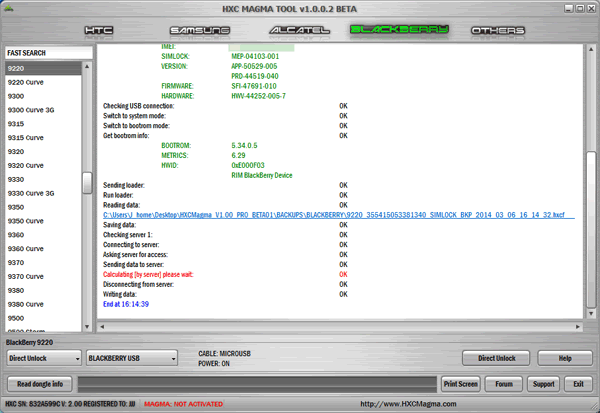The height and width of the screenshot is (413, 600).
Task: Click 'POWER: ON' label
Action: point(214,364)
